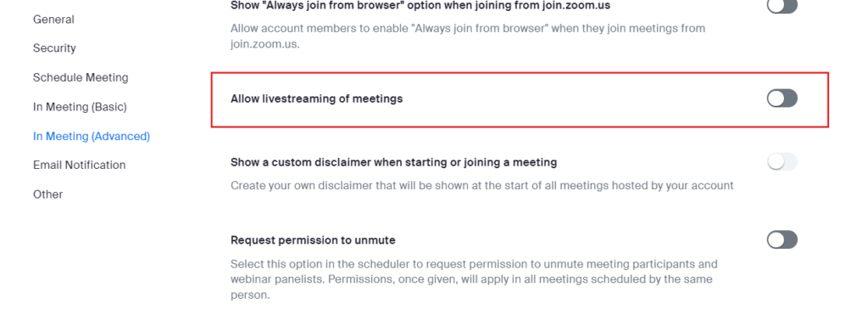Go to the Other settings section

[x=48, y=194]
